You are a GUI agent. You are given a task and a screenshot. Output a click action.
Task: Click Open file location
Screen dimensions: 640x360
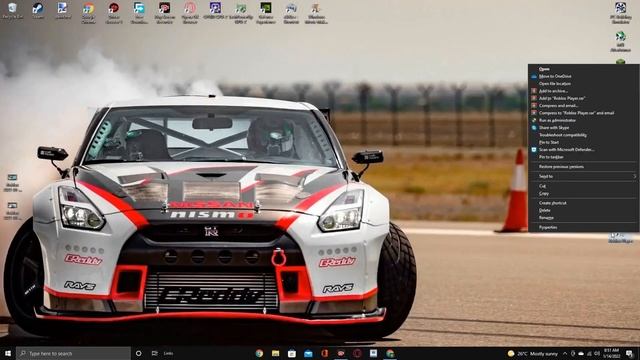point(584,84)
